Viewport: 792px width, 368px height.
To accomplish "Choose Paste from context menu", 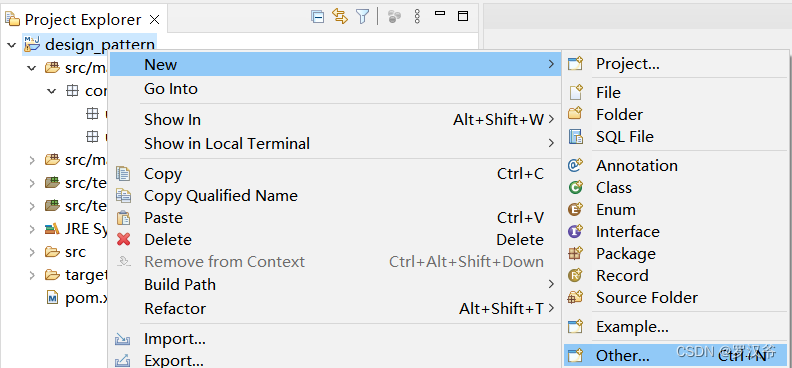I will coord(335,218).
